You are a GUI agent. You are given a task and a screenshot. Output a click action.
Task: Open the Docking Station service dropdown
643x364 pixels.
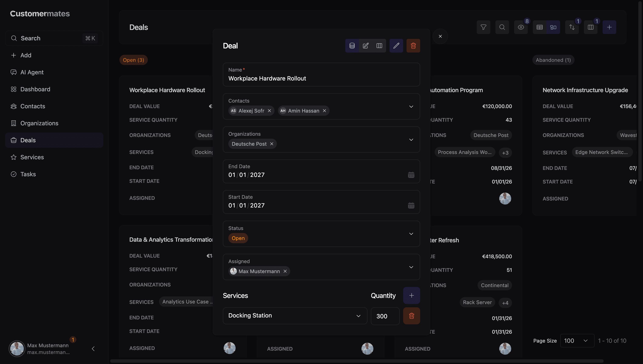[294, 316]
